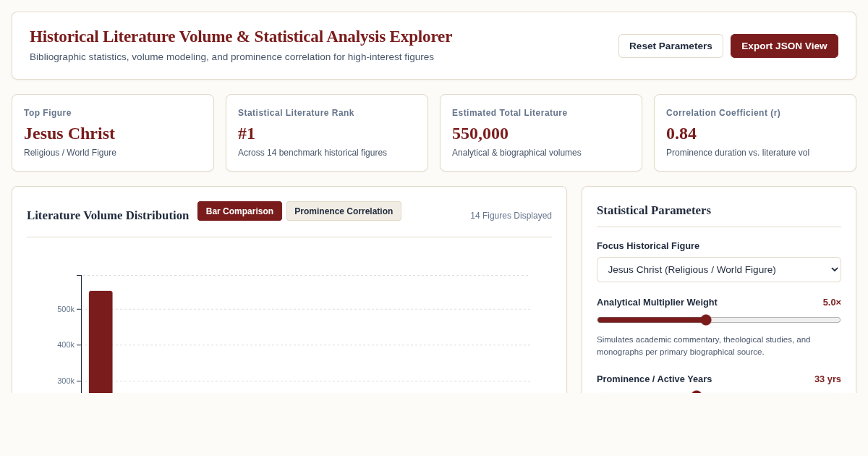Click the Reset Parameters button
The image size is (868, 456).
coord(671,46)
